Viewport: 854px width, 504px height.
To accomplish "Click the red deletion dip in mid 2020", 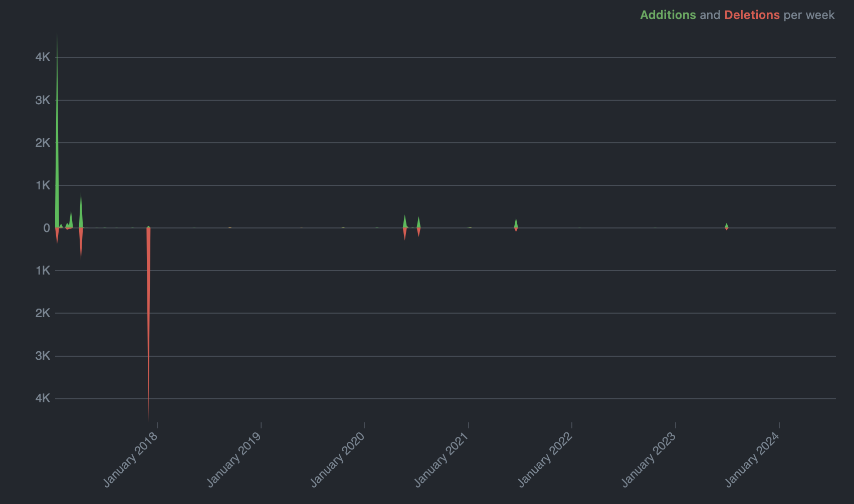I will point(405,235).
